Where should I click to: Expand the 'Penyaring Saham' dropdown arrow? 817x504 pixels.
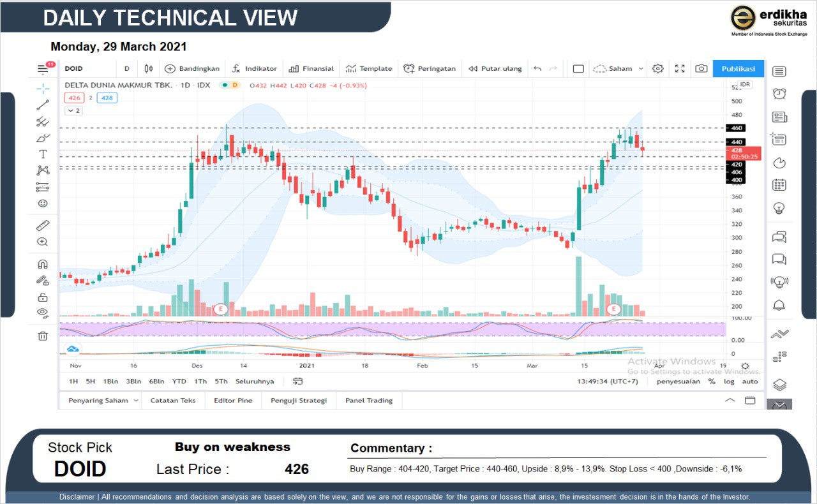tap(135, 401)
